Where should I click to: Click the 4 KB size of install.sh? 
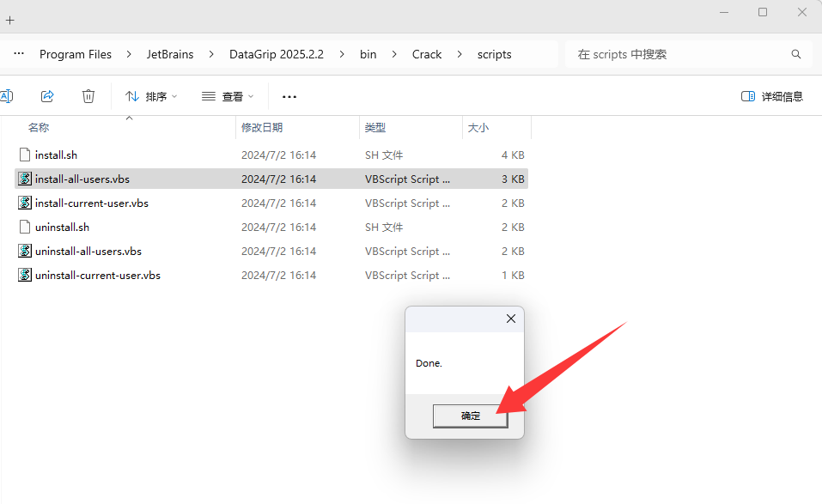513,155
